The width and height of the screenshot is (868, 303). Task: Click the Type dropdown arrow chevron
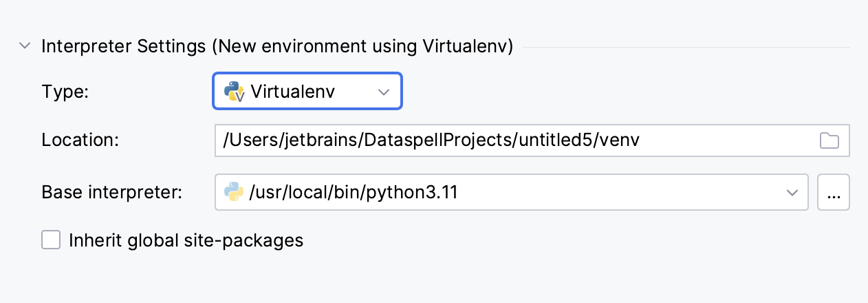click(384, 92)
